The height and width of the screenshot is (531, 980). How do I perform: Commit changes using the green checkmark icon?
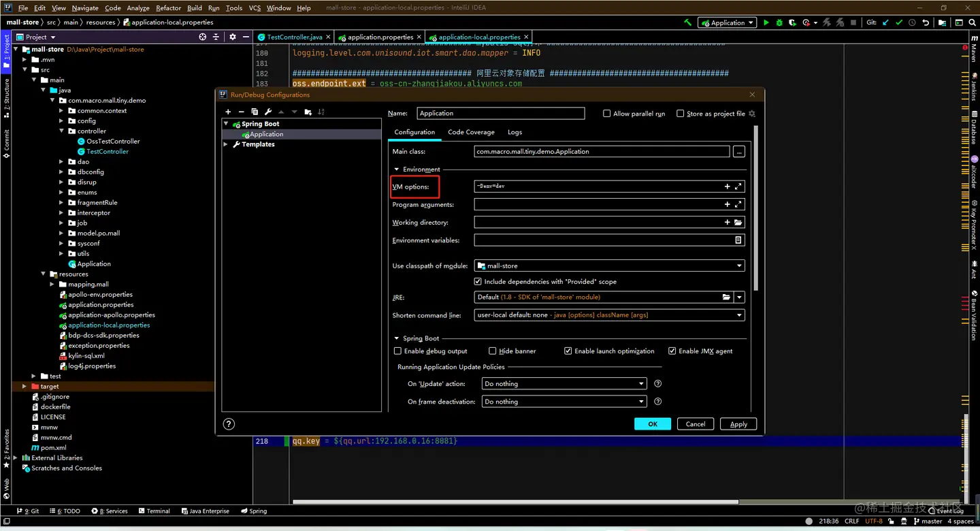899,22
